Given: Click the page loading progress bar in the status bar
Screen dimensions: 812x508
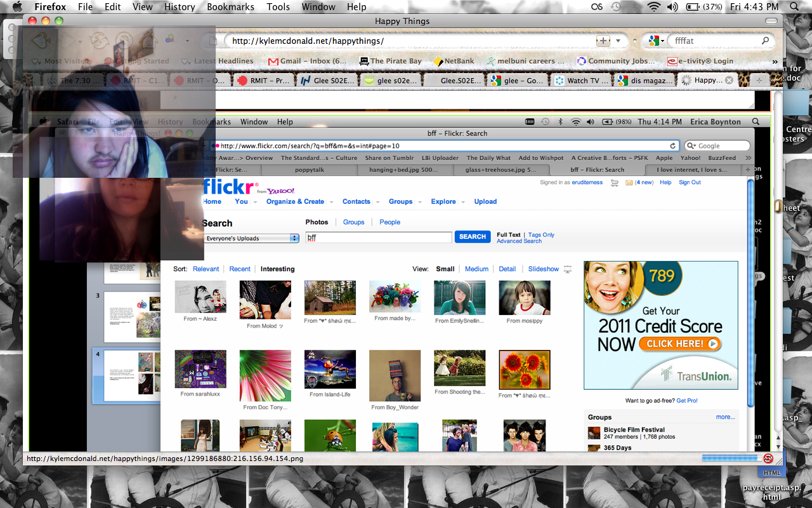Looking at the screenshot, I should tap(731, 458).
